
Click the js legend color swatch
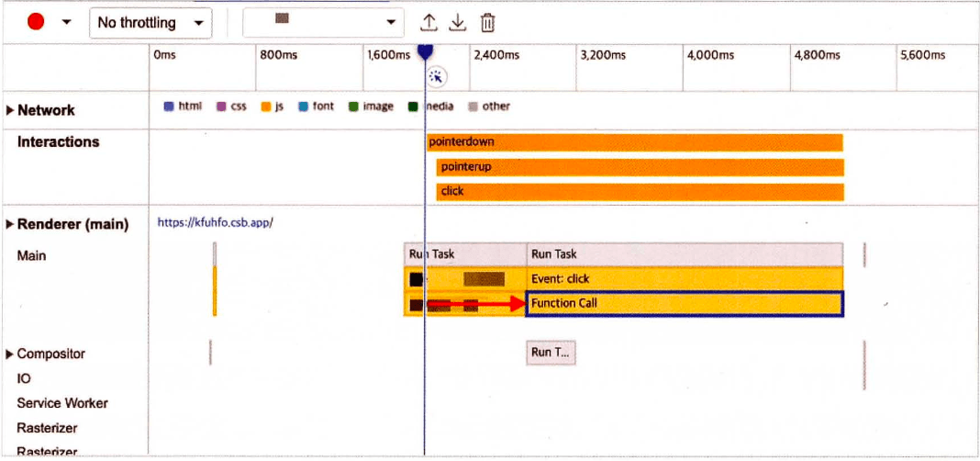[x=266, y=107]
